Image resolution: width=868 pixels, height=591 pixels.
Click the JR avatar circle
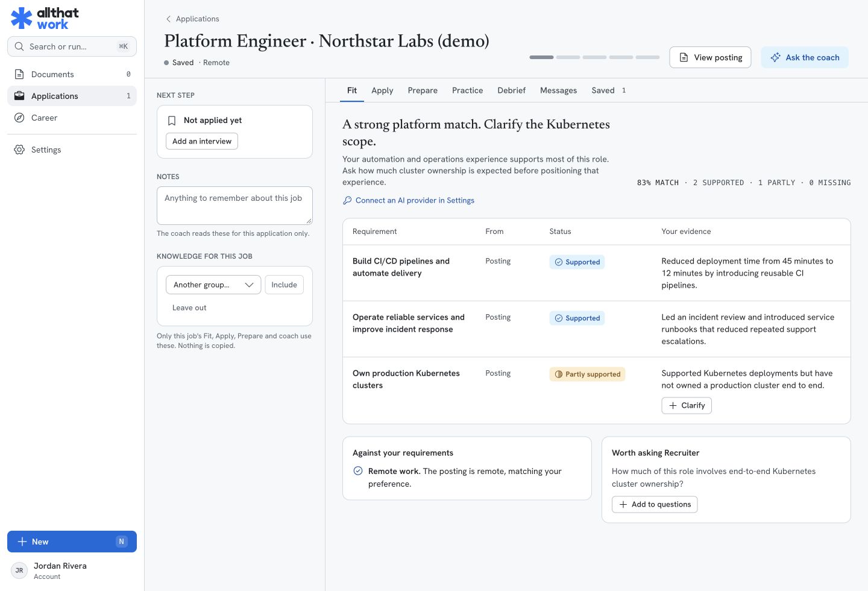point(19,570)
